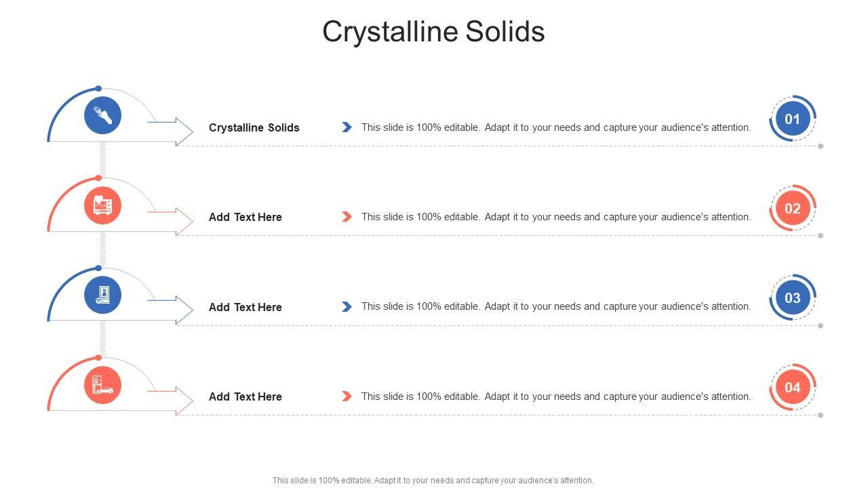868x488 pixels.
Task: Select the blue 01 number badge
Action: [792, 119]
